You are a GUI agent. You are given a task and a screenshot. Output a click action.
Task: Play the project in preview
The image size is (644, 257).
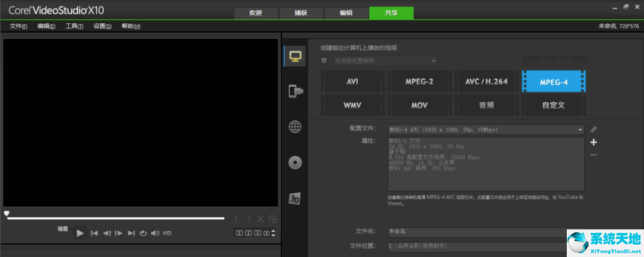(x=80, y=233)
